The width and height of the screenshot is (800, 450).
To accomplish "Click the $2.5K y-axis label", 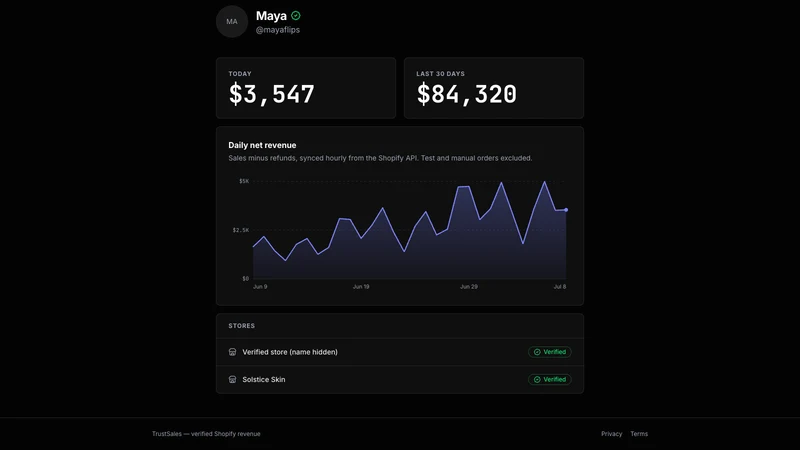I will 241,230.
